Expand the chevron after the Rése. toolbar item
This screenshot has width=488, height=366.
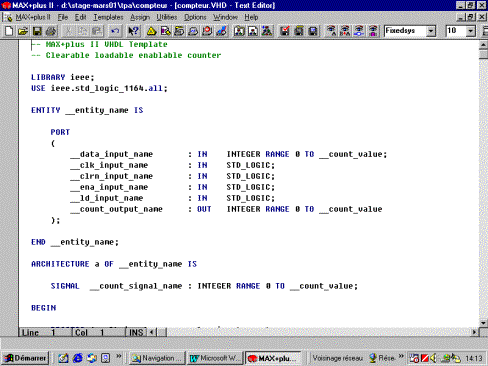[401, 356]
